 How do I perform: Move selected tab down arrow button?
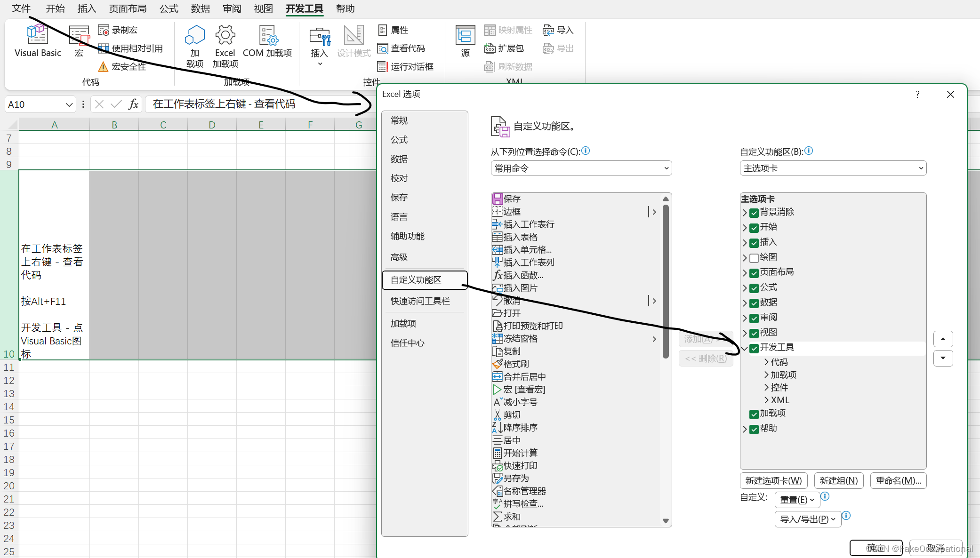[943, 358]
